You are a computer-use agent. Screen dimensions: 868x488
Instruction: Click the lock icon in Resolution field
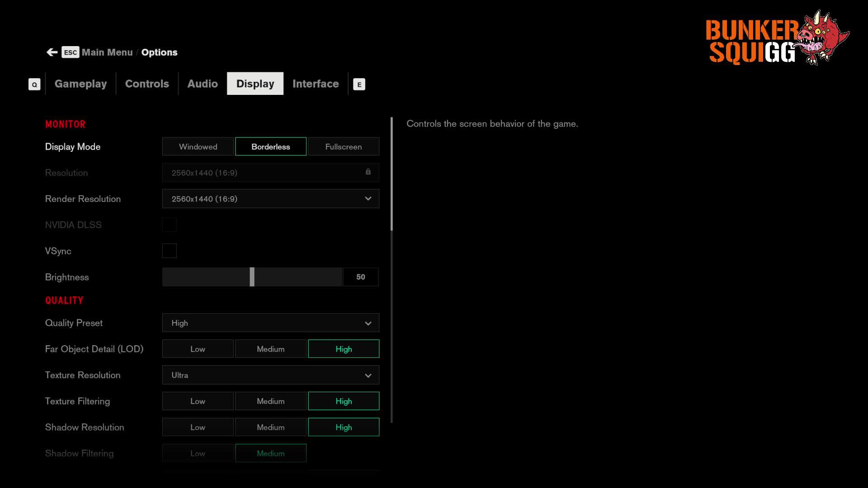coord(368,172)
